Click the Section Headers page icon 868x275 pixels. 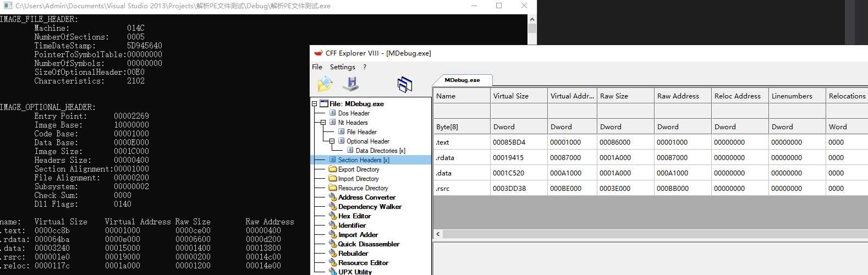[333, 159]
